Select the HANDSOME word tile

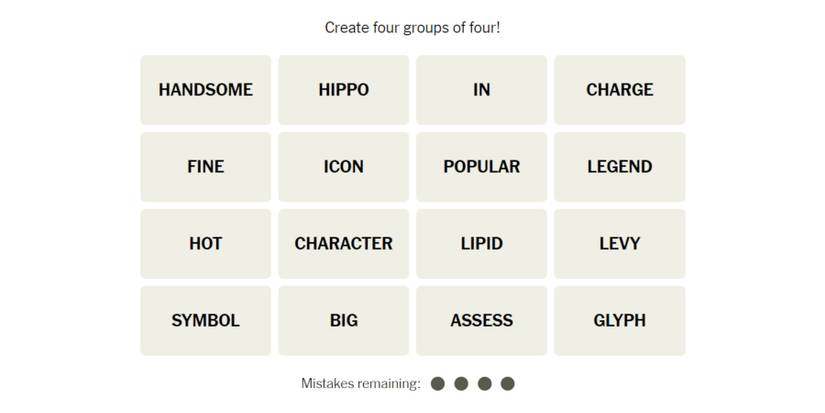pyautogui.click(x=205, y=90)
